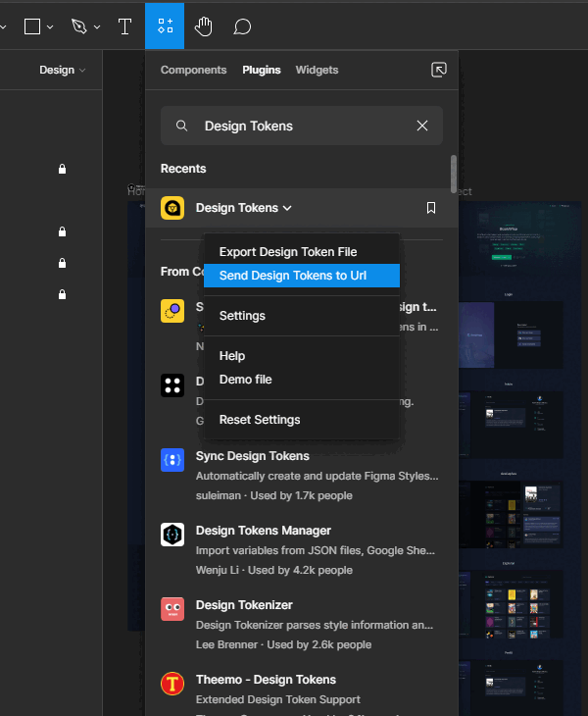Open the Design page dropdown

tap(62, 70)
